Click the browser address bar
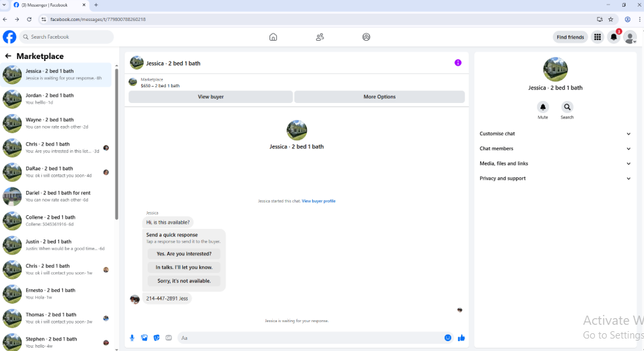644x351 pixels. [x=320, y=19]
